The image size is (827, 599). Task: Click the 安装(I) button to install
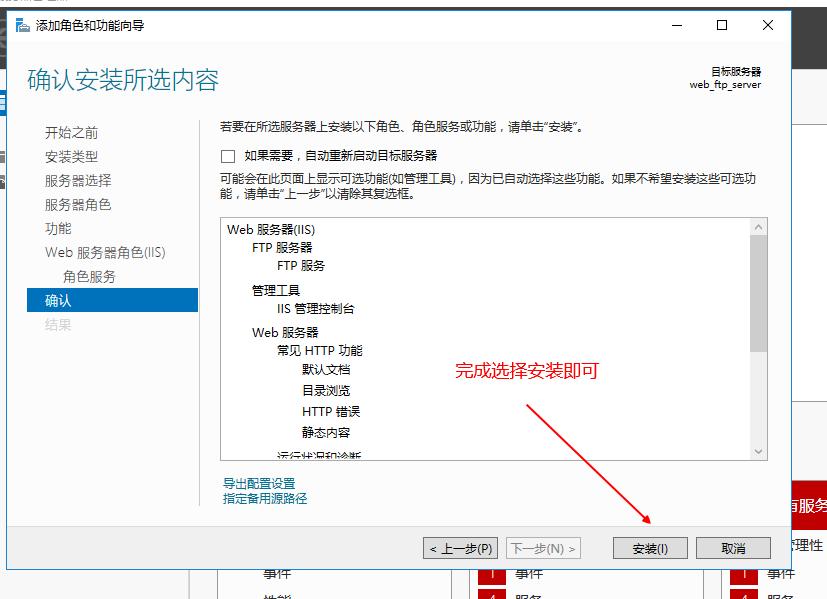pos(649,547)
